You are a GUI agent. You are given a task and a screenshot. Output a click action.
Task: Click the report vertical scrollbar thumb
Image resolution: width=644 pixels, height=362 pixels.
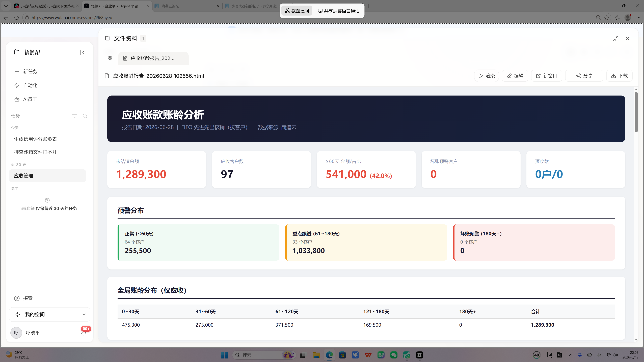coord(636,112)
